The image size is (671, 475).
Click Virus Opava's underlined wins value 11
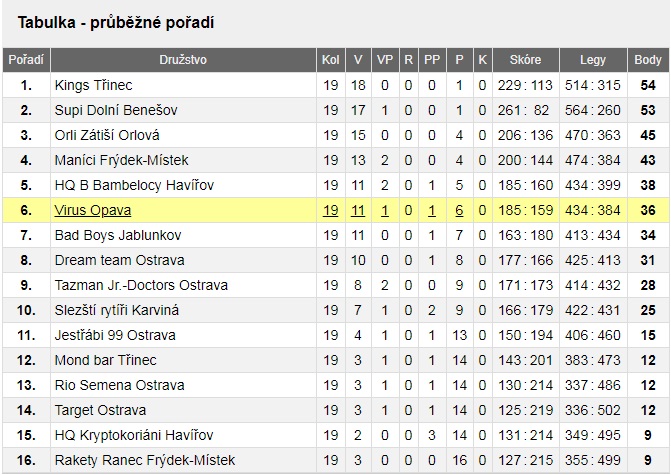358,210
